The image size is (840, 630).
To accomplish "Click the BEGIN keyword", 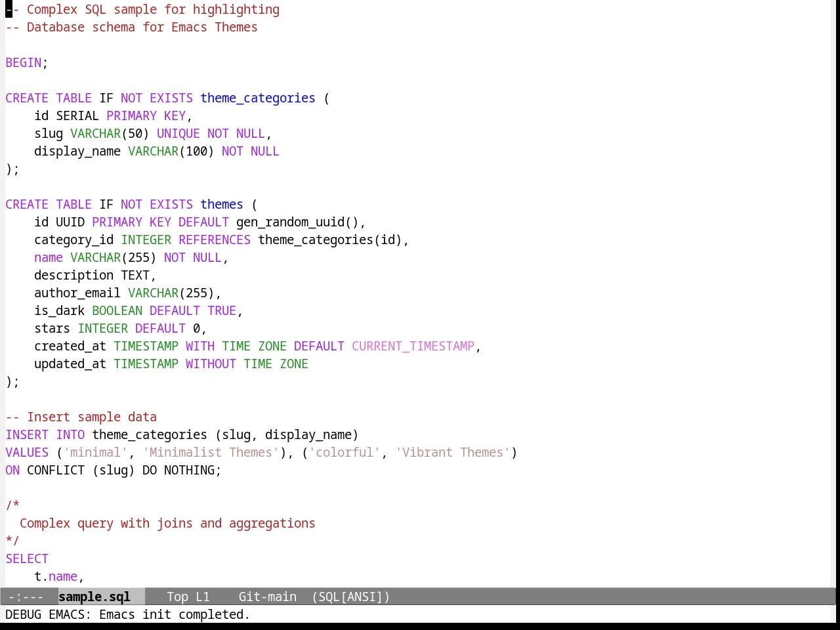I will pos(24,62).
